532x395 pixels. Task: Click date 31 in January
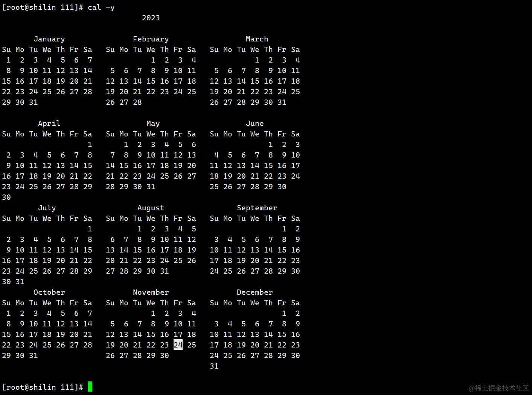(34, 102)
